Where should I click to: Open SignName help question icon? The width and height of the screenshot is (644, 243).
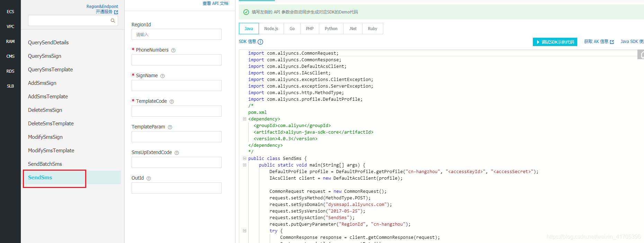tap(162, 76)
